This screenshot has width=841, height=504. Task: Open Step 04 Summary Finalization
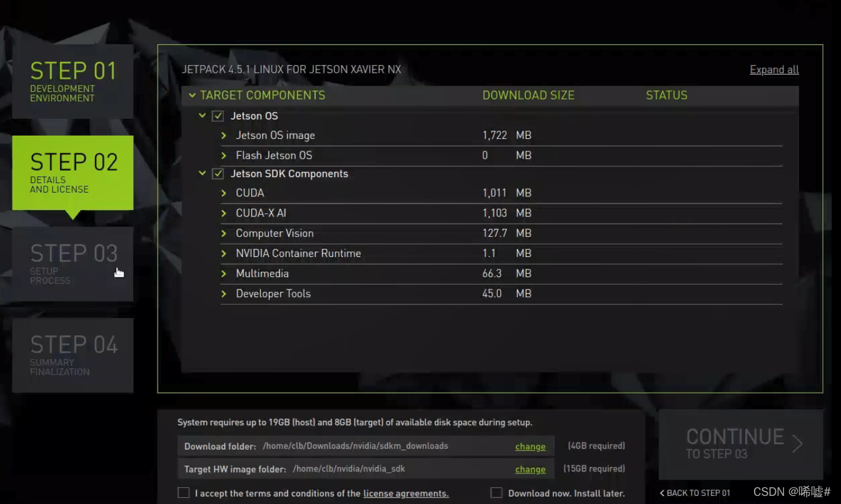click(x=73, y=355)
